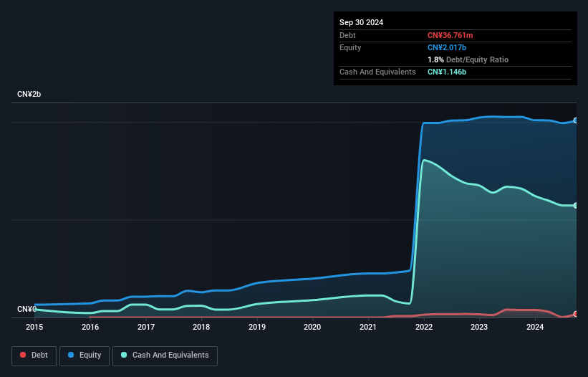Screen dimensions: 588x377
Task: Click the CN¥36.761m debt value
Action: 450,35
